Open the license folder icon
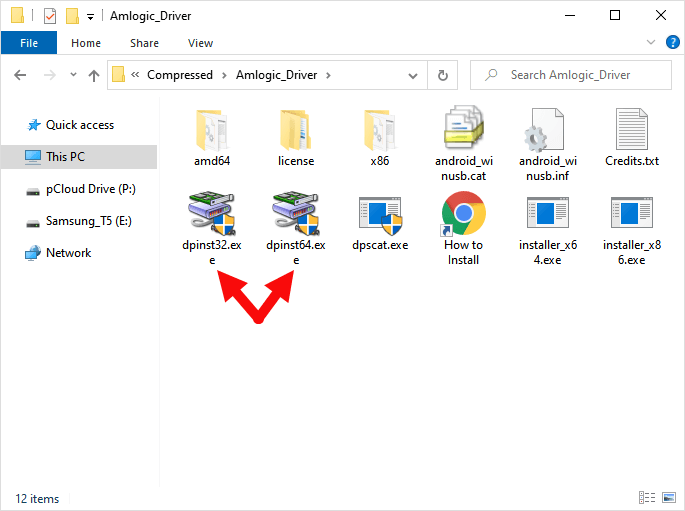 296,130
